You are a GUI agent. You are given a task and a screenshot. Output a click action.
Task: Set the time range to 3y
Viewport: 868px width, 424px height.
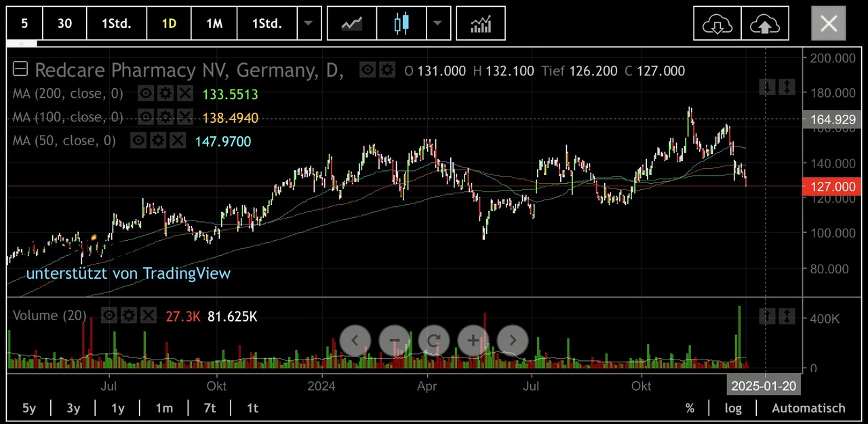click(x=73, y=408)
